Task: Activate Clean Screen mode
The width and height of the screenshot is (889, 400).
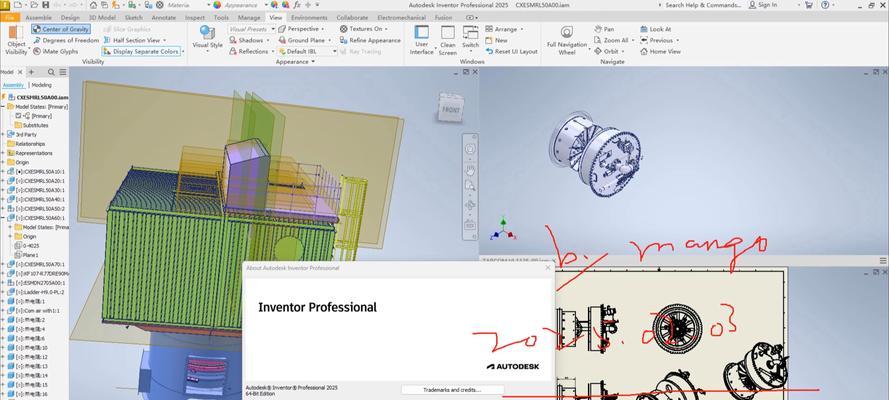Action: (448, 40)
